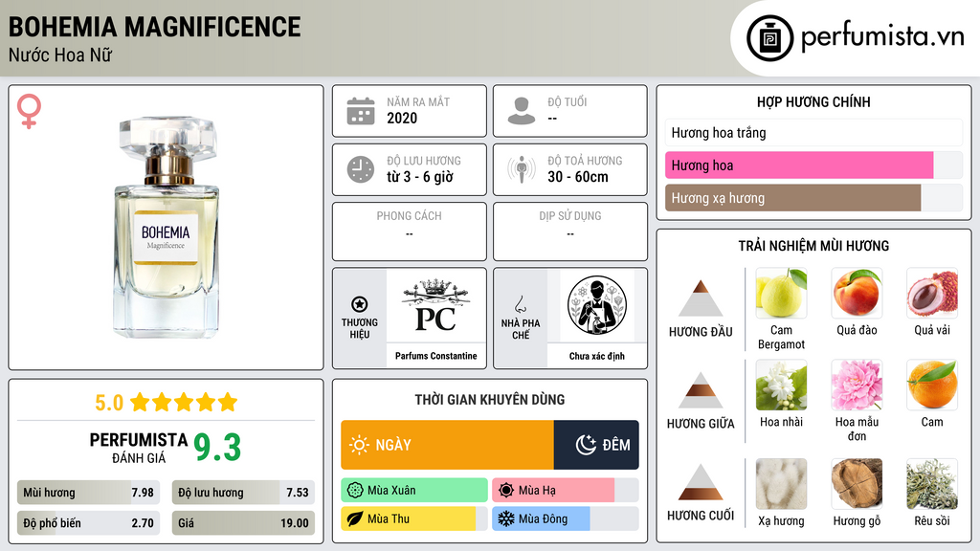Select the Cam Bergamot note image
This screenshot has width=980, height=551.
pyautogui.click(x=781, y=293)
